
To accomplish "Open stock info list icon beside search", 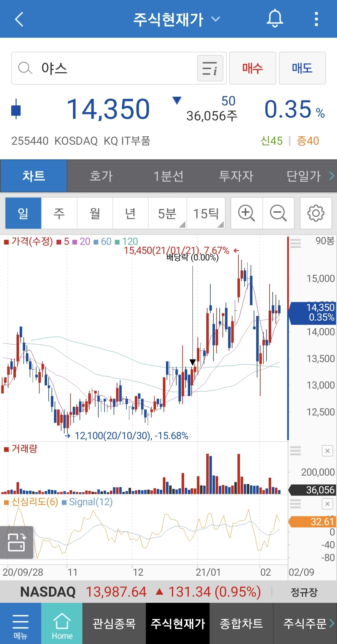I will (x=210, y=68).
